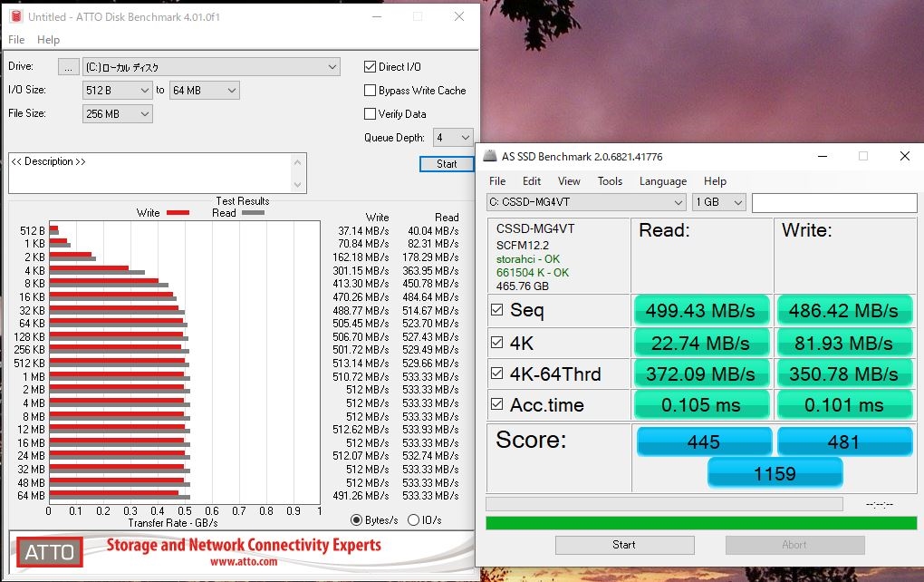Click the gray progress bar above the green one
924x582 pixels.
point(664,504)
